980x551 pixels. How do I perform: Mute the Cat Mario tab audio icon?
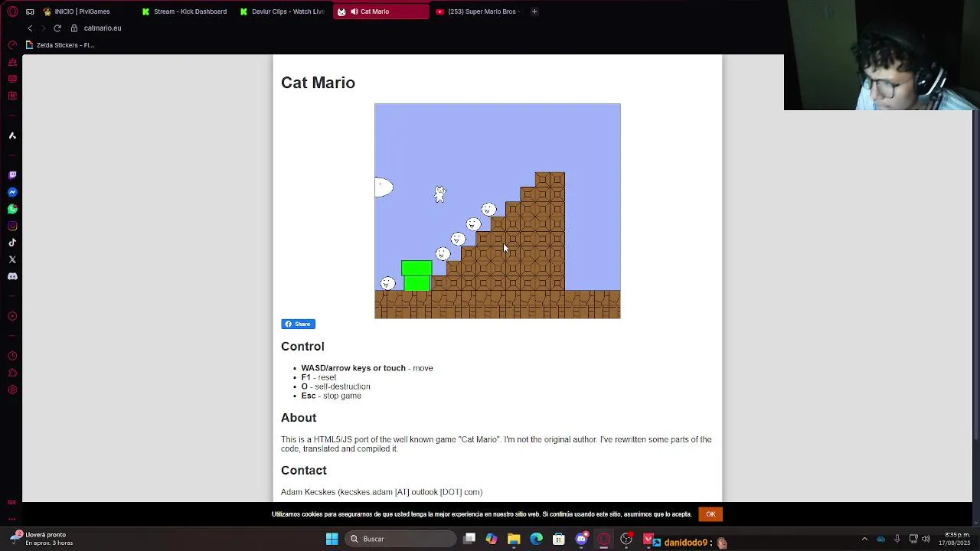pyautogui.click(x=354, y=11)
